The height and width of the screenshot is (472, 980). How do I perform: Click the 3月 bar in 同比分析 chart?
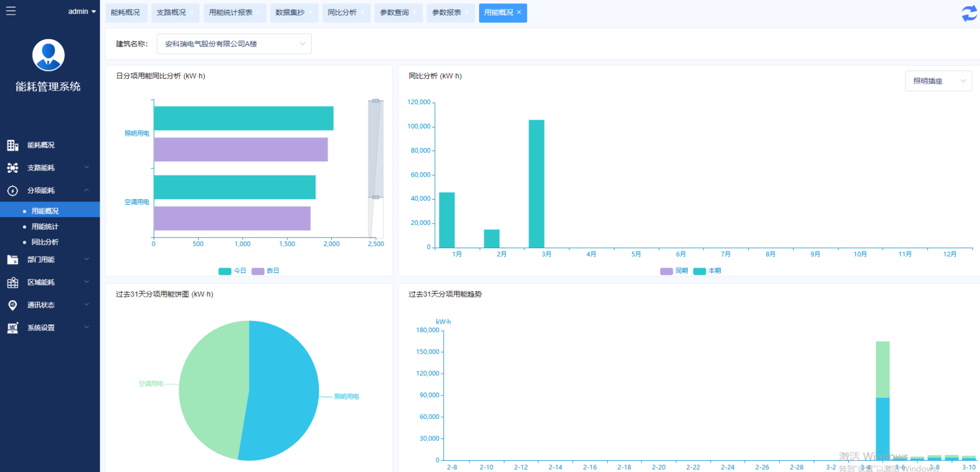[536, 184]
